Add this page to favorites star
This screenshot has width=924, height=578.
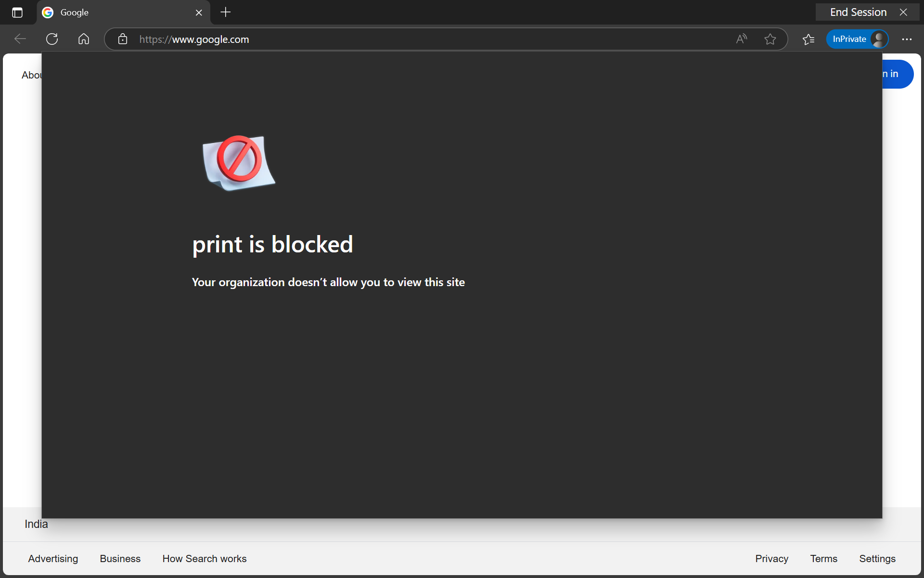point(770,39)
